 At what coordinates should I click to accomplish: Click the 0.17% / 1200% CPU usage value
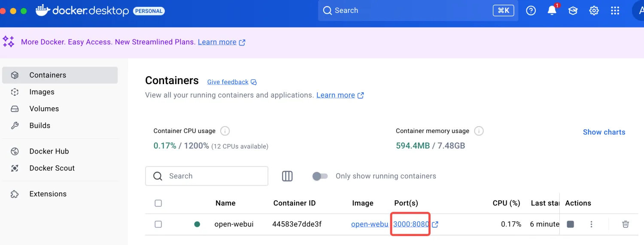coord(181,146)
